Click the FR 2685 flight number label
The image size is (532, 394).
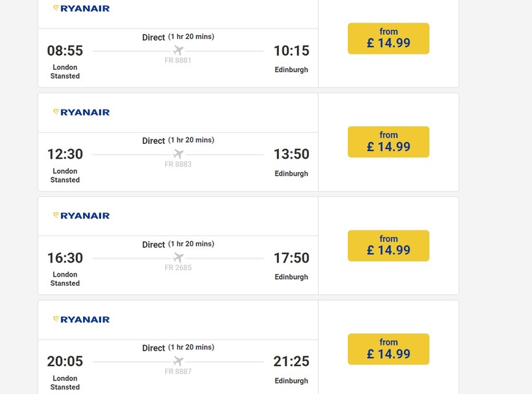(178, 268)
